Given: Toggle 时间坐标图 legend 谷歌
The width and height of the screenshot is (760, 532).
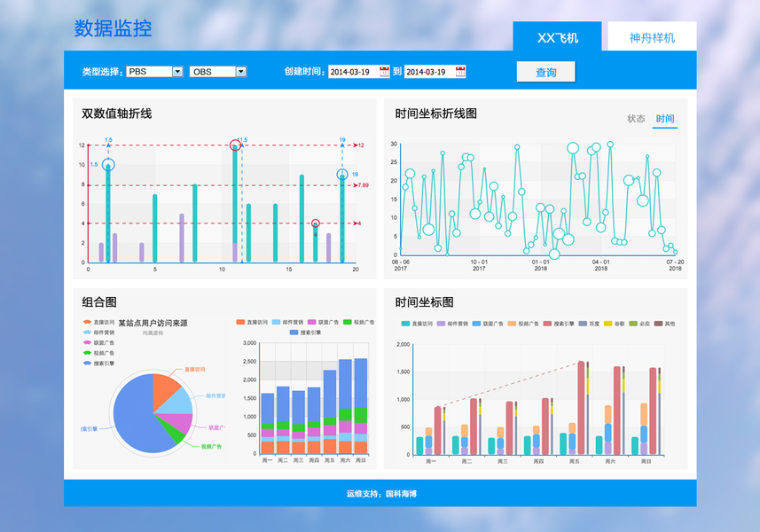Looking at the screenshot, I should pos(614,324).
